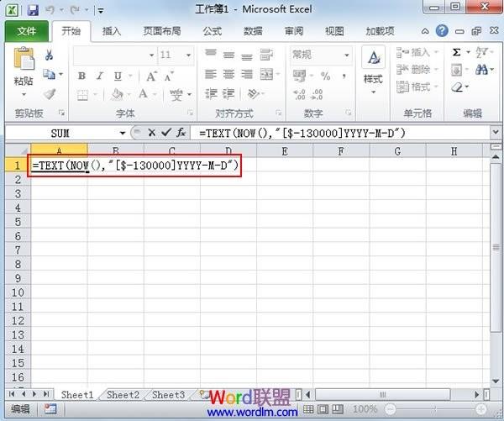Click the Bottom Align icon

[x=247, y=55]
